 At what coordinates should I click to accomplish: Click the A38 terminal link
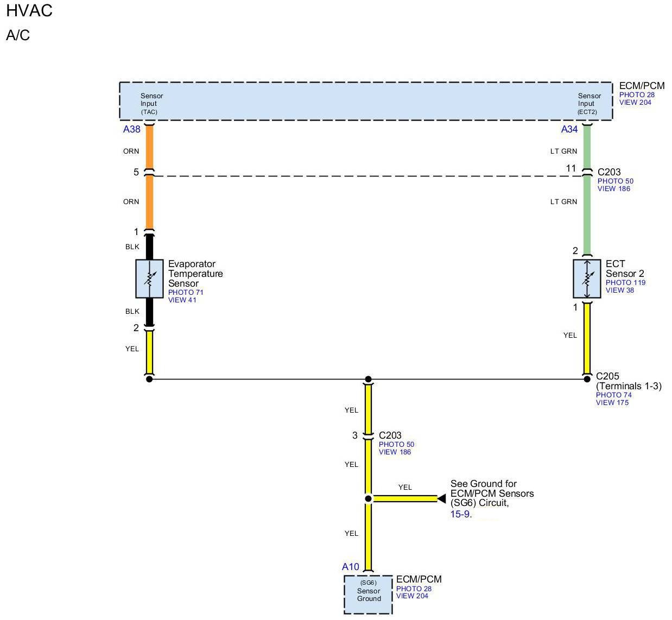pos(132,129)
